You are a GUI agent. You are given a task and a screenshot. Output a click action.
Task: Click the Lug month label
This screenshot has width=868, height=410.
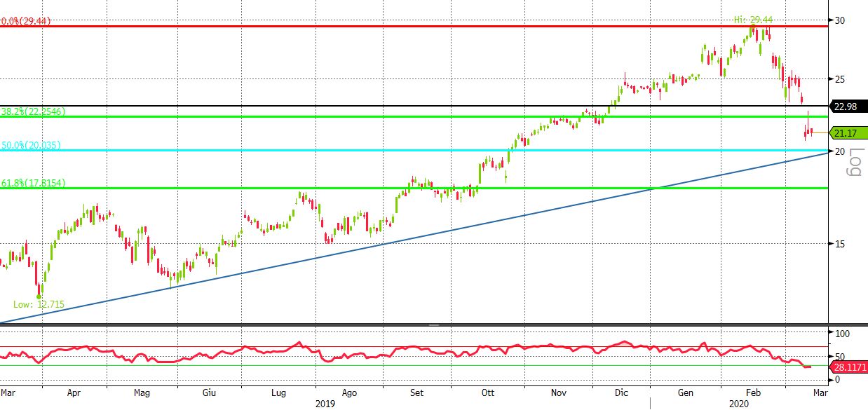pyautogui.click(x=280, y=393)
